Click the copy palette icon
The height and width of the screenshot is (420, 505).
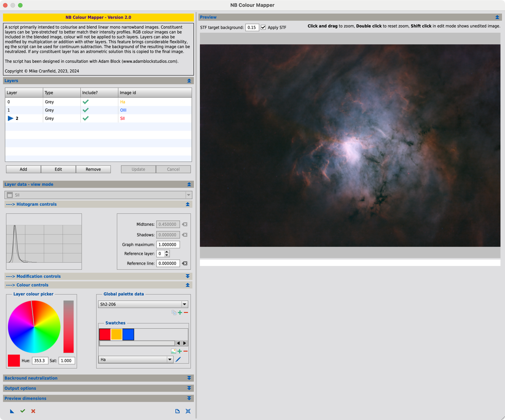click(x=174, y=313)
